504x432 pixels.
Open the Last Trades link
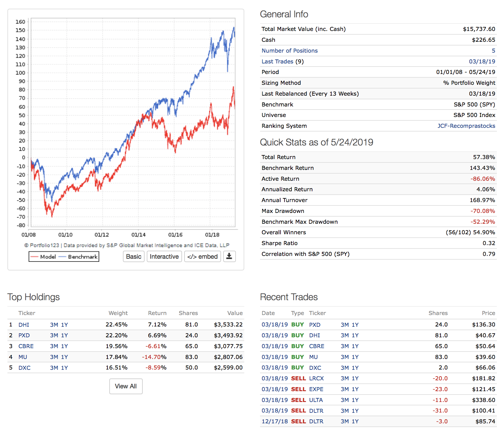pyautogui.click(x=277, y=62)
